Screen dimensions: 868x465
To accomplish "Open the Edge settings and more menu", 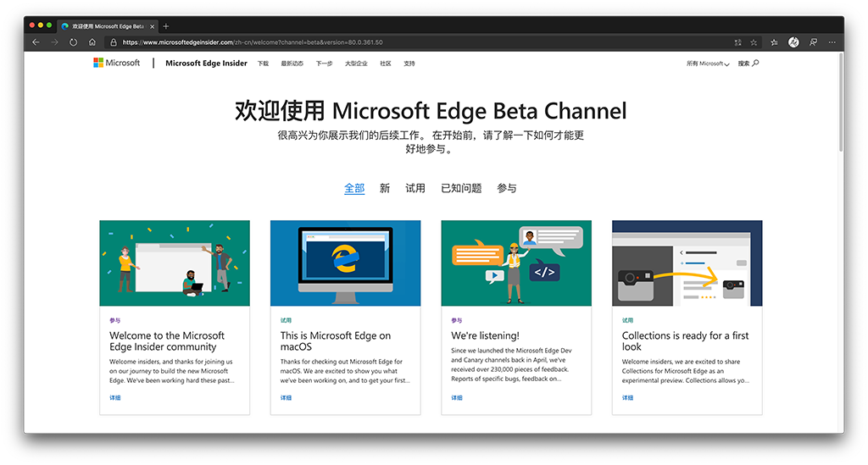I will click(x=832, y=42).
